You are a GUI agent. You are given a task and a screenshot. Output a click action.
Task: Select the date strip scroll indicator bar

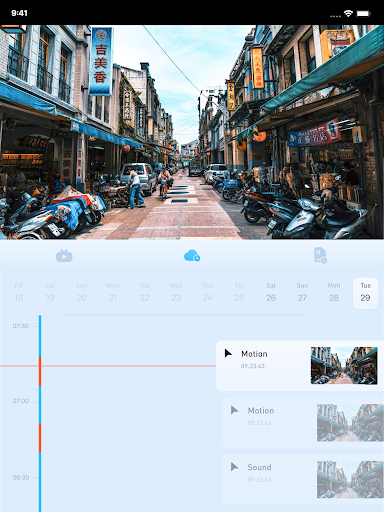184,314
